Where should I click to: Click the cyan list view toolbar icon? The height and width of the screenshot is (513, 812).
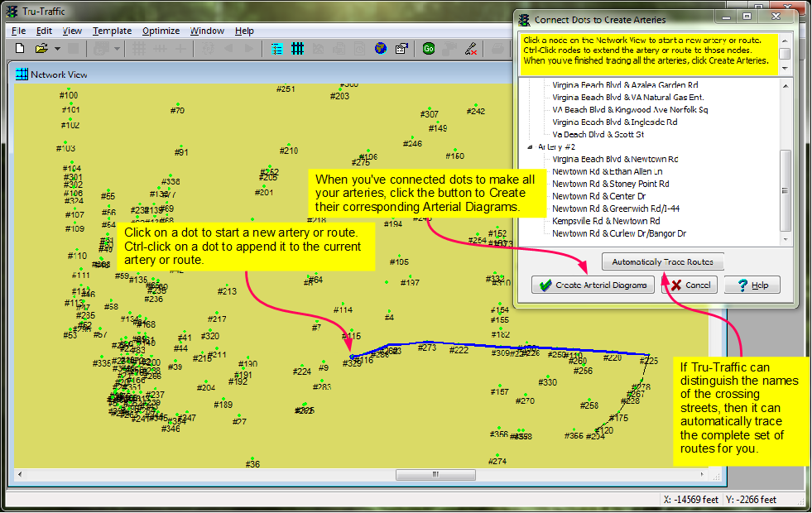tap(276, 49)
